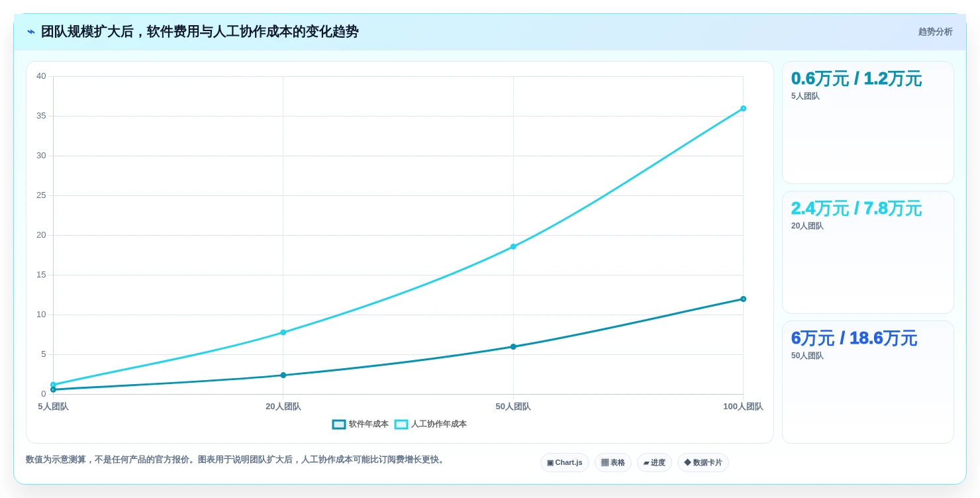Open the 50人团队 data card
Screen dimensions: 980x498
point(868,382)
